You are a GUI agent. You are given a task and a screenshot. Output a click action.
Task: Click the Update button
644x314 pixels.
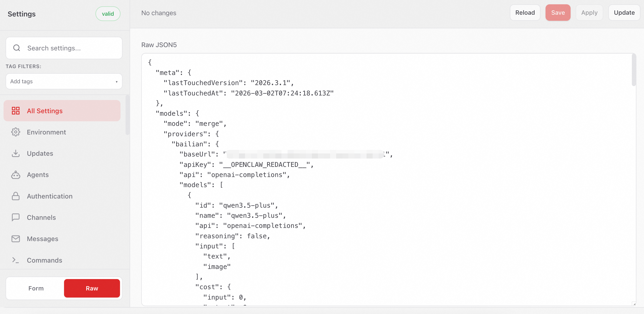coord(624,13)
